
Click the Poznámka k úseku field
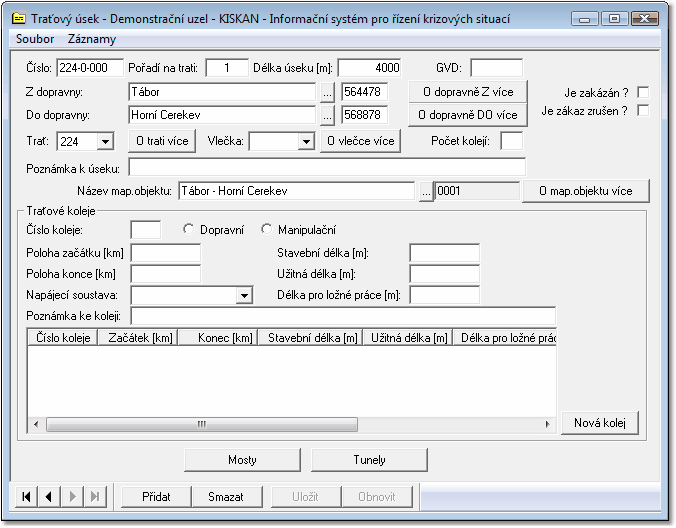[x=327, y=167]
